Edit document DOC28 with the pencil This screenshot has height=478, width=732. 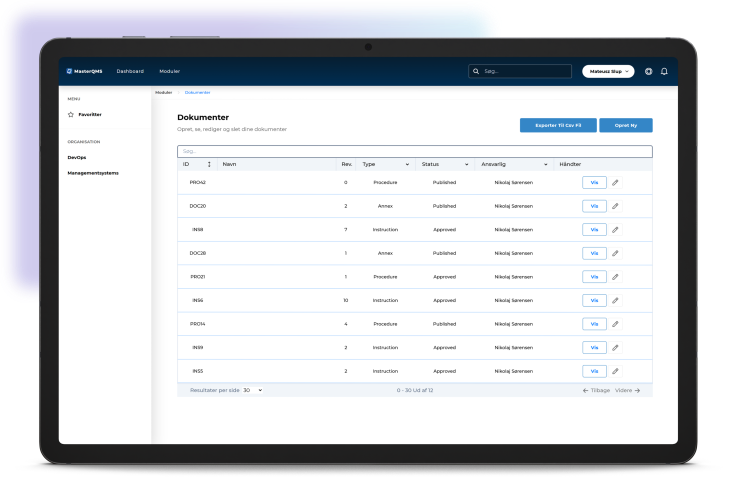click(615, 253)
